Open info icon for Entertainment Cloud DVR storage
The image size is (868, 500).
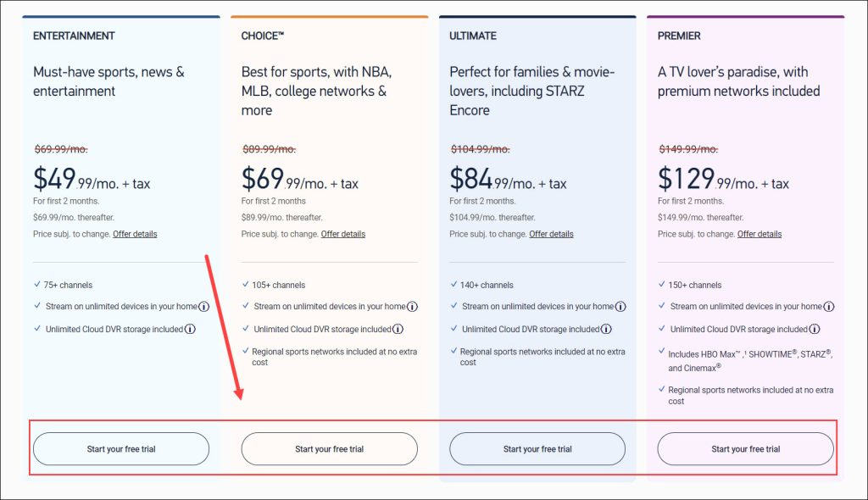[x=190, y=329]
